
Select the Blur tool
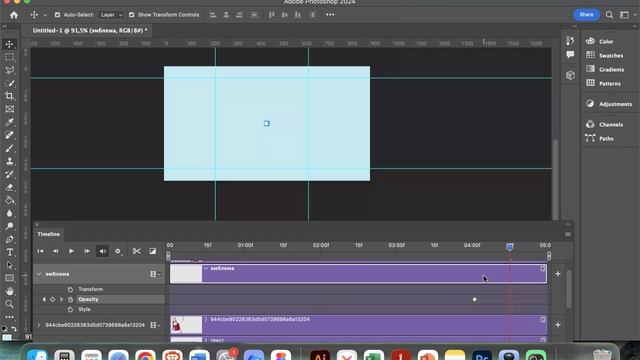(9, 213)
